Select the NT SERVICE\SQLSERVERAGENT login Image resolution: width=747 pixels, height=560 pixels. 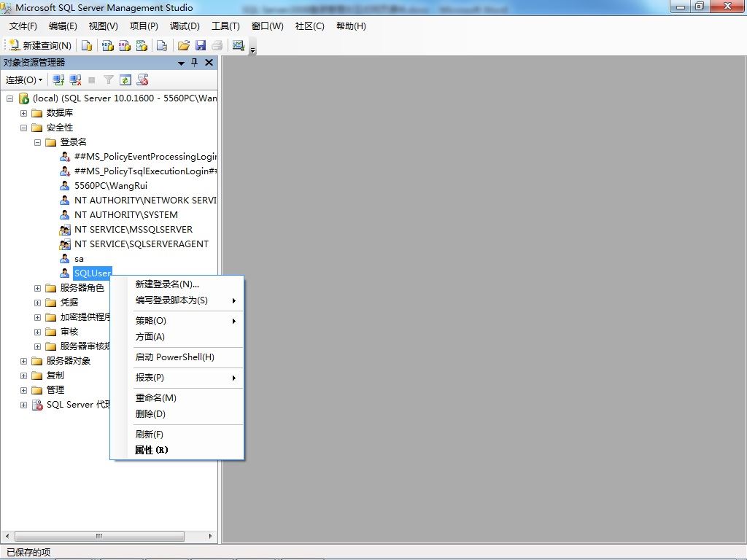(142, 244)
